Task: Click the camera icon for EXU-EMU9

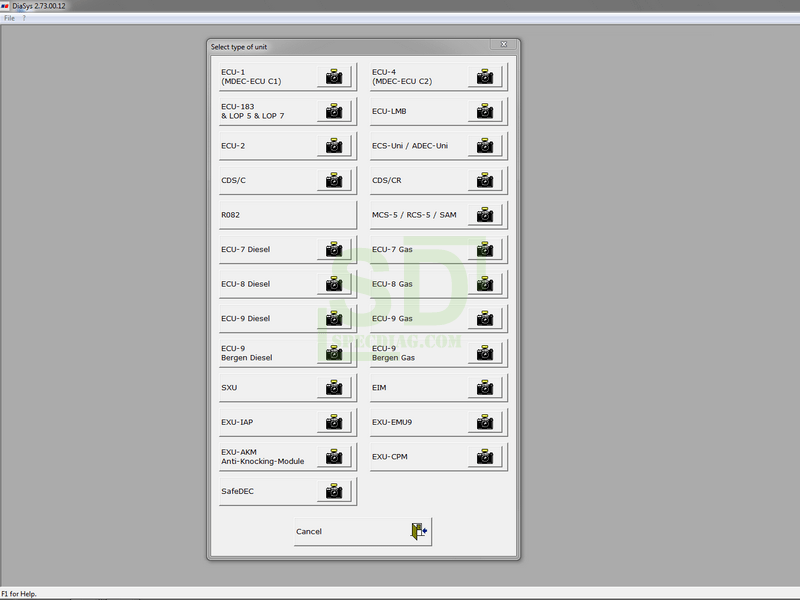Action: pos(485,422)
